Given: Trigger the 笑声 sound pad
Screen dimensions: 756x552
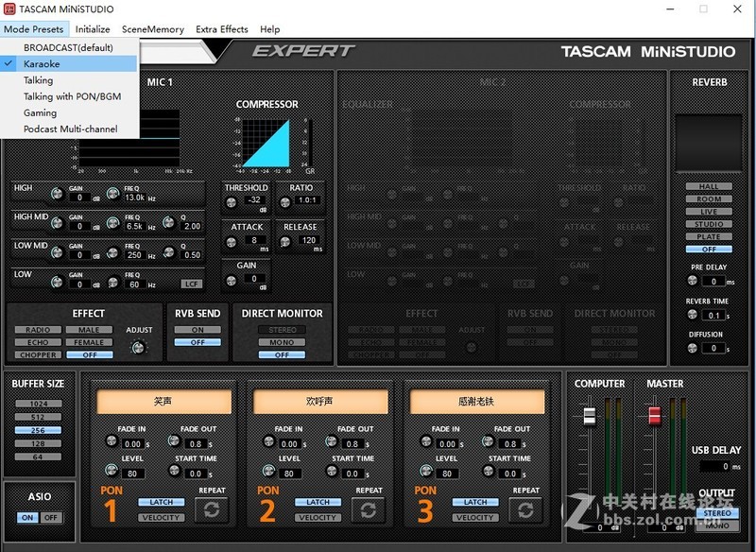Looking at the screenshot, I should point(164,401).
